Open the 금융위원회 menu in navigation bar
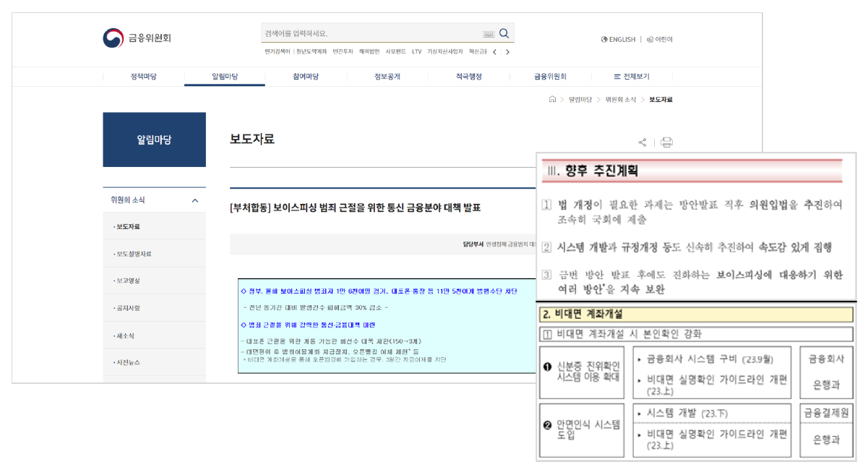This screenshot has height=475, width=868. 550,77
